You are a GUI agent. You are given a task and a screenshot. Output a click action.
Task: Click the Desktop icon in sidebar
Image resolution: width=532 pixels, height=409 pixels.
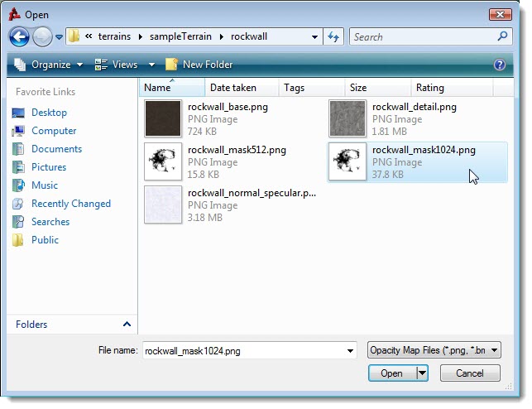(18, 113)
